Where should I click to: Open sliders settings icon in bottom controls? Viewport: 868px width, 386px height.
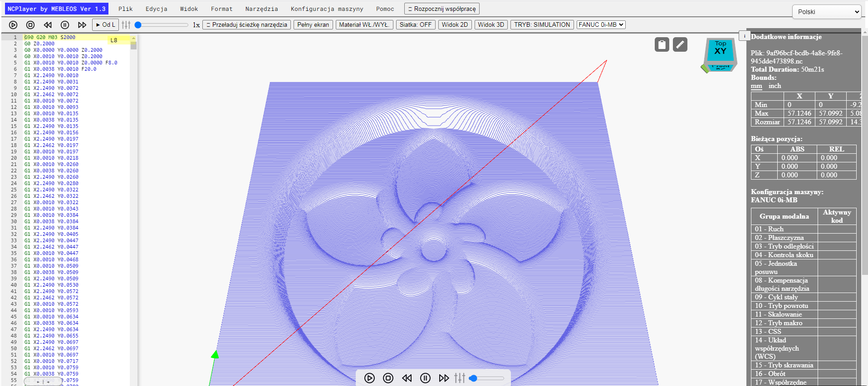click(460, 378)
